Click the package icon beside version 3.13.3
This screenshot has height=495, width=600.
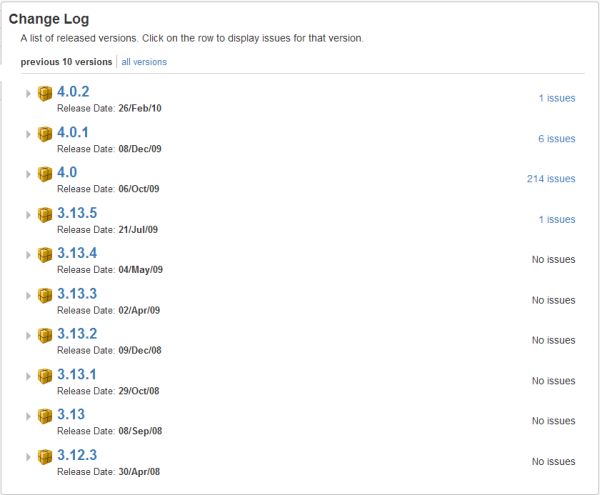click(x=45, y=296)
